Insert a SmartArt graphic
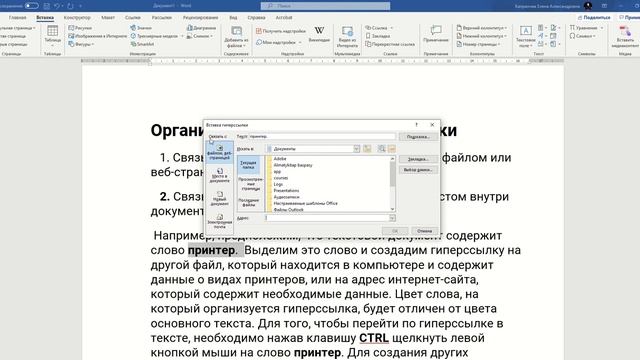Viewport: 640px width, 360px height. pyautogui.click(x=142, y=44)
